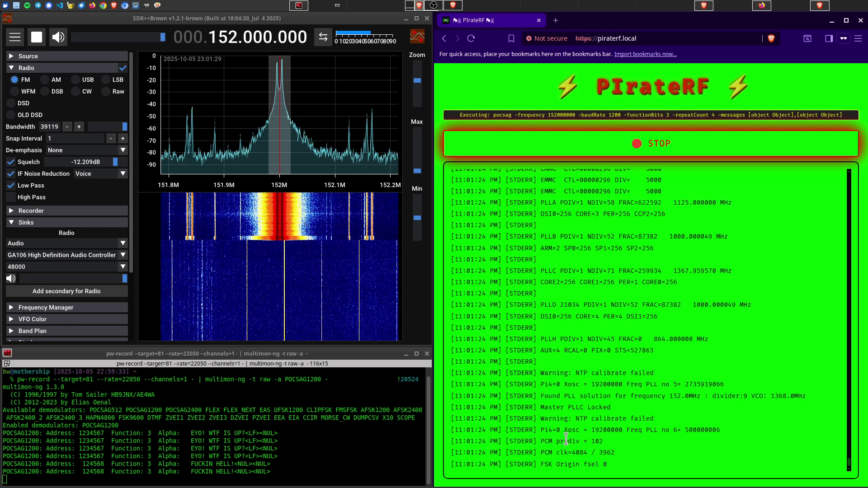Image resolution: width=868 pixels, height=488 pixels.
Task: Toggle the browser sidebar panel icon
Action: coord(829,38)
